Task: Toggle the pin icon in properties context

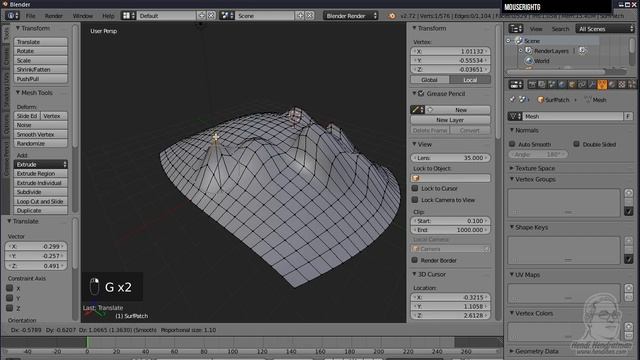Action: (x=513, y=100)
